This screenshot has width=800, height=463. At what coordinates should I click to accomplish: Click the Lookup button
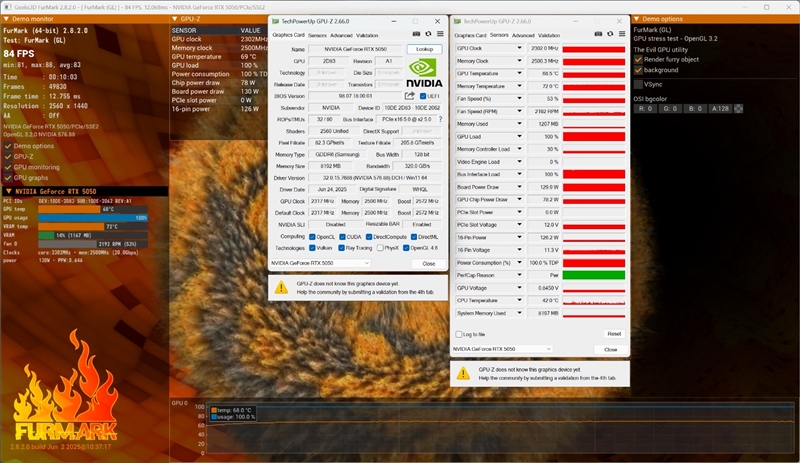pos(424,49)
